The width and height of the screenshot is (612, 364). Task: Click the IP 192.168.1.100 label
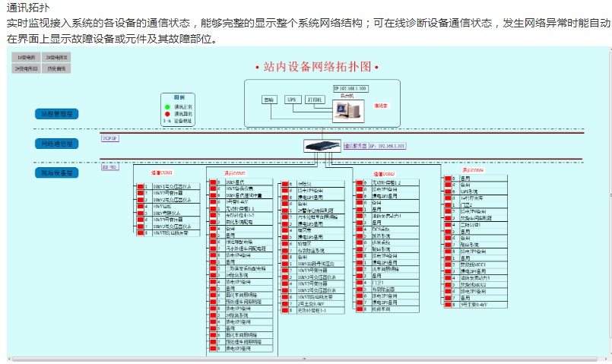351,89
